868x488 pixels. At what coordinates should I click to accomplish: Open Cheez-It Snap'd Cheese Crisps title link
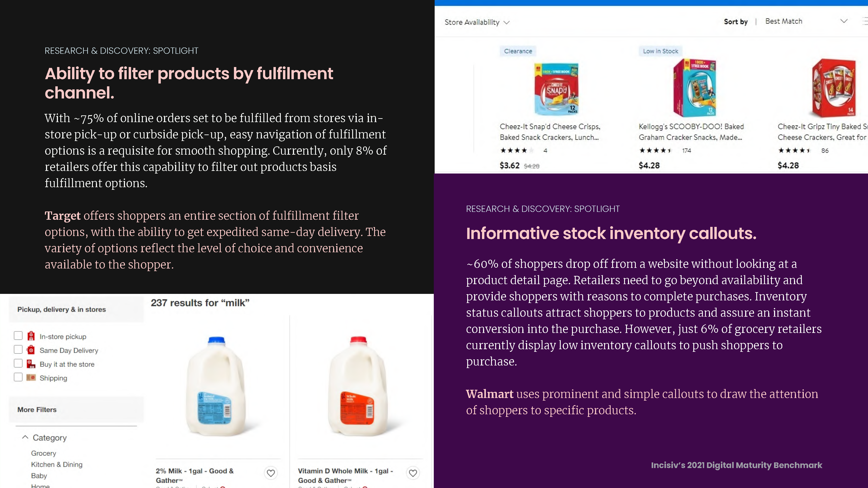tap(550, 132)
